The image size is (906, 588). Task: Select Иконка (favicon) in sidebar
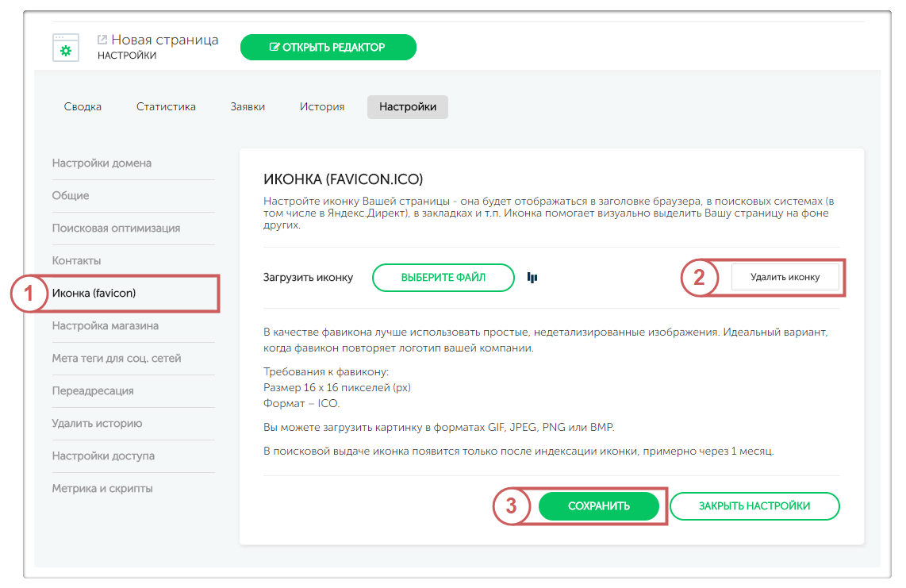click(94, 294)
